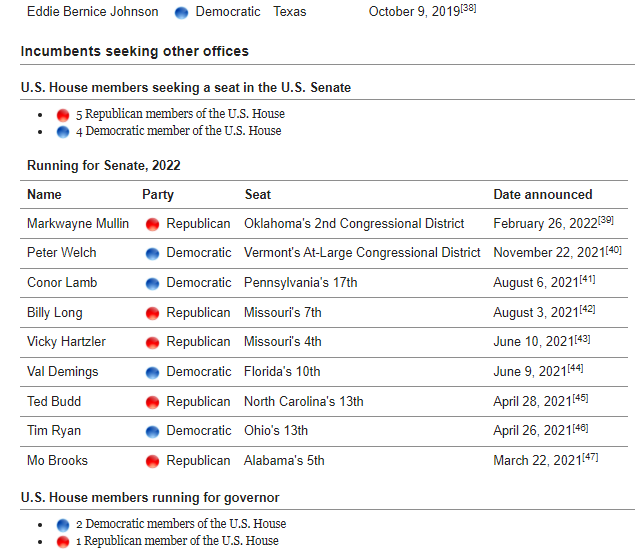Click the red party dot in Mo Brooks row

pyautogui.click(x=152, y=461)
